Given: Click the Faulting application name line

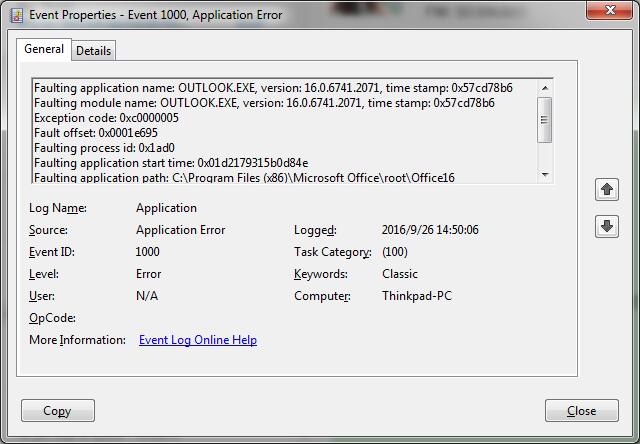Looking at the screenshot, I should tap(273, 88).
